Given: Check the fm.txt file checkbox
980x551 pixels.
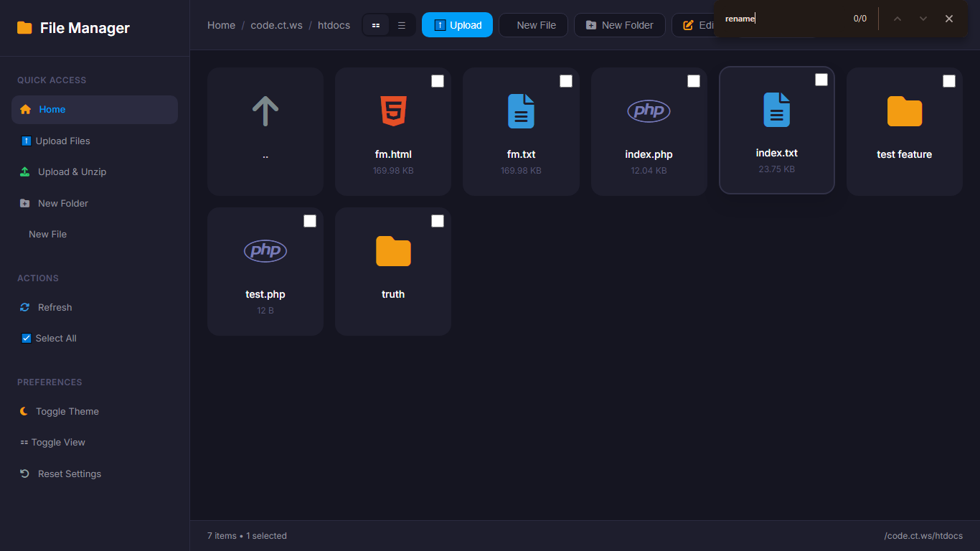Looking at the screenshot, I should pos(566,81).
